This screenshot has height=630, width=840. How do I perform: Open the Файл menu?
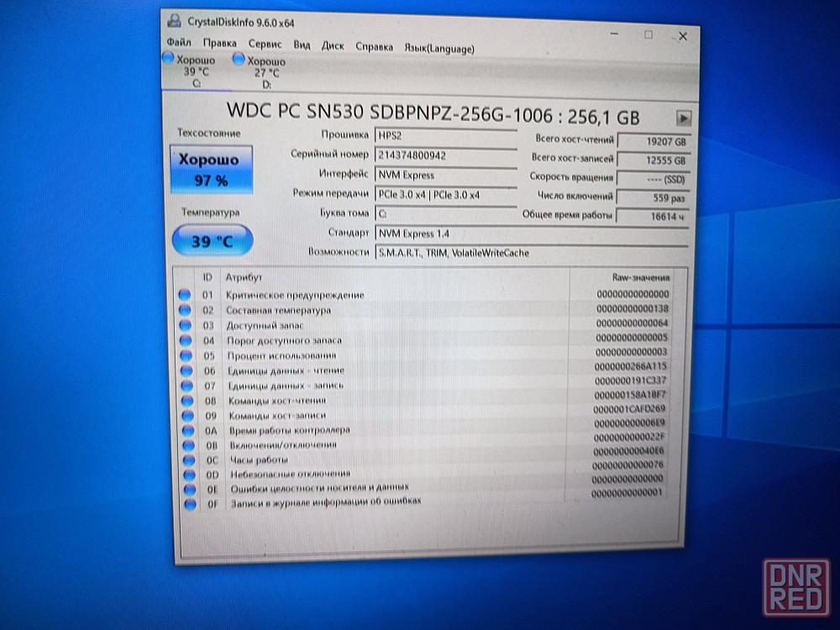[178, 42]
